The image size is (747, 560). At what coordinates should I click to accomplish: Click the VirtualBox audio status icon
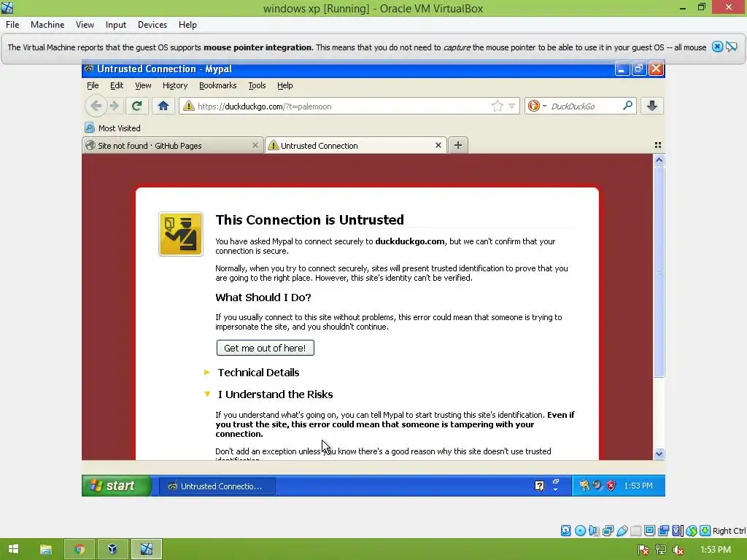(x=594, y=531)
